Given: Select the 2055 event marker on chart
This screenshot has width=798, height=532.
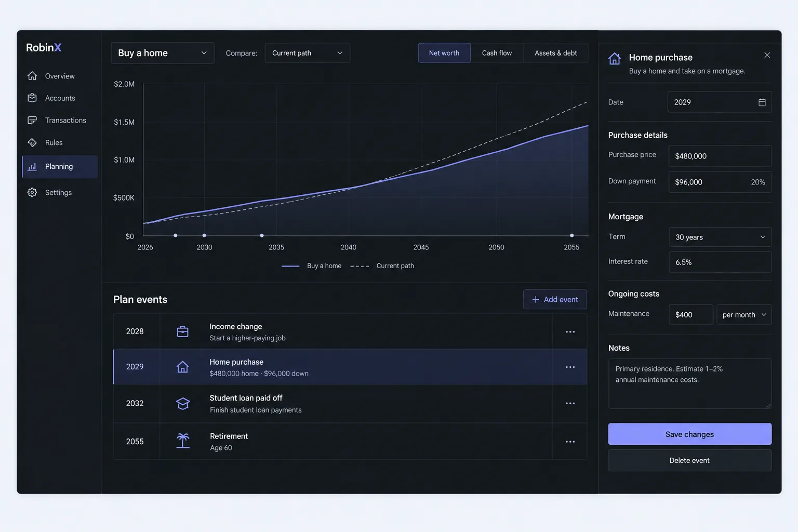Looking at the screenshot, I should (x=571, y=235).
